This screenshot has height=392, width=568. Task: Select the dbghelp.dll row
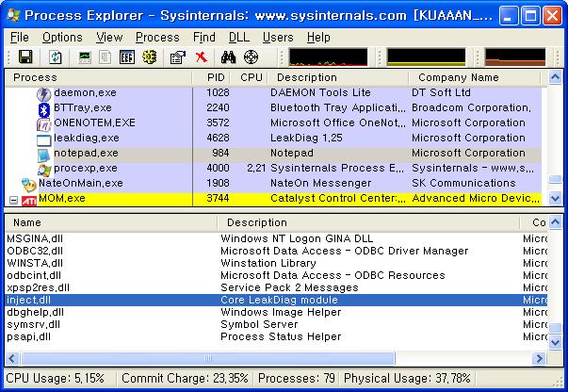pyautogui.click(x=276, y=312)
